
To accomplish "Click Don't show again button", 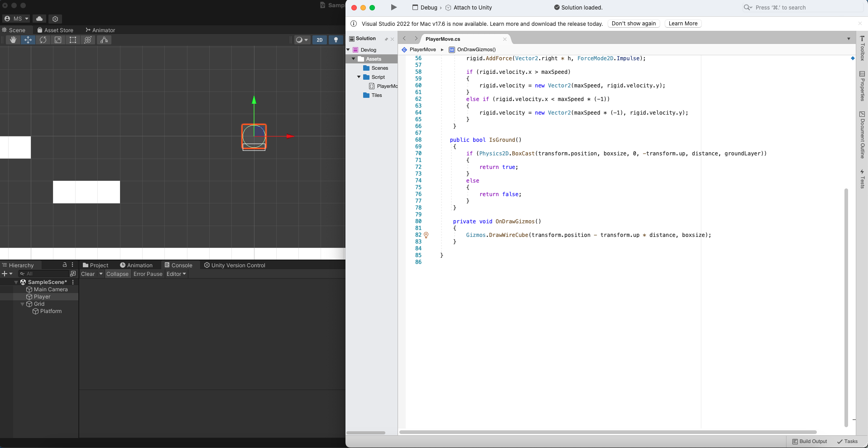I will [633, 24].
